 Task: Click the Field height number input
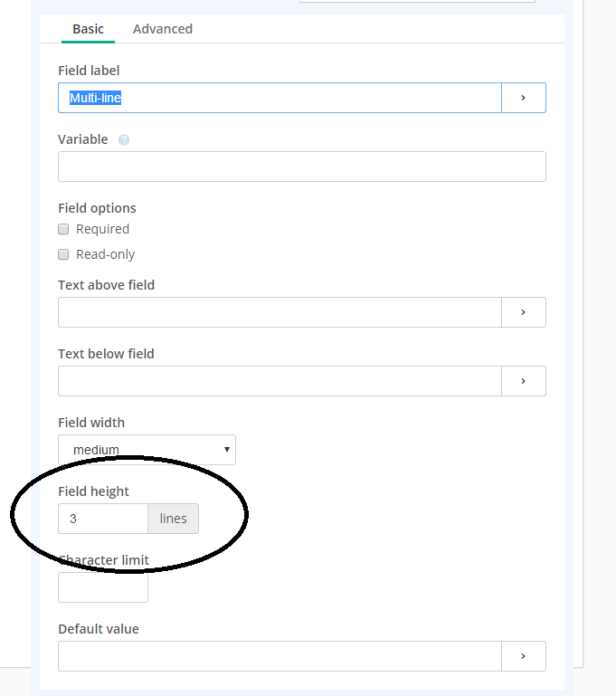[103, 519]
